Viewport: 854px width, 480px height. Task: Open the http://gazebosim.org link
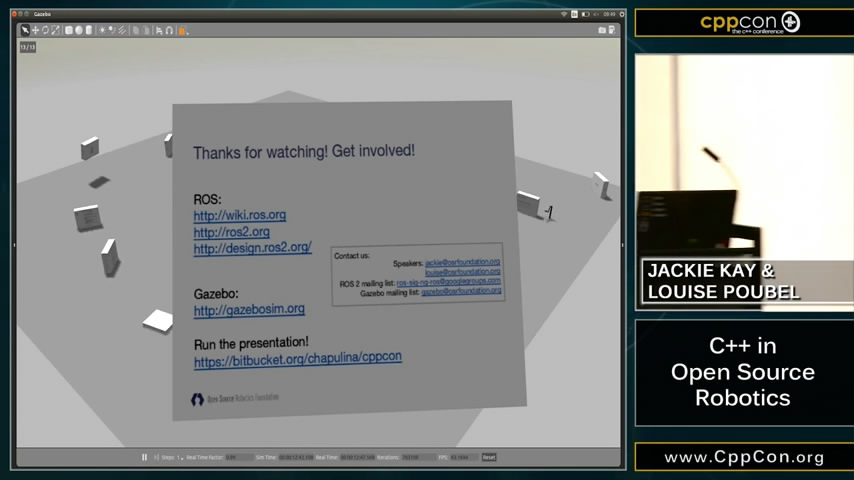[x=249, y=309]
